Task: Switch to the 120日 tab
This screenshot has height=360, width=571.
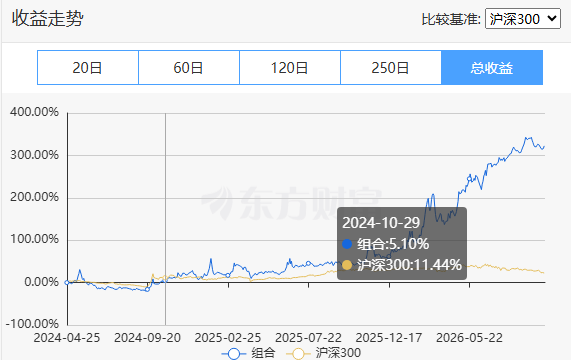Action: click(x=290, y=68)
